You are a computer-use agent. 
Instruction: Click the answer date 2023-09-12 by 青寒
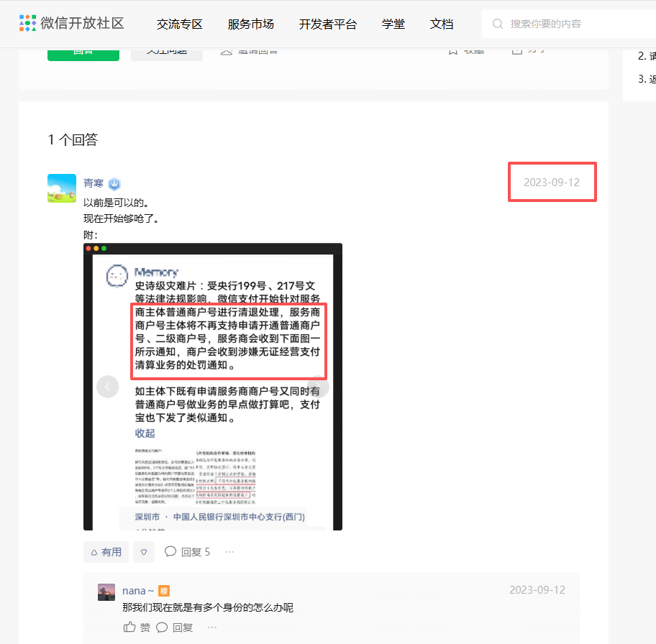tap(552, 183)
